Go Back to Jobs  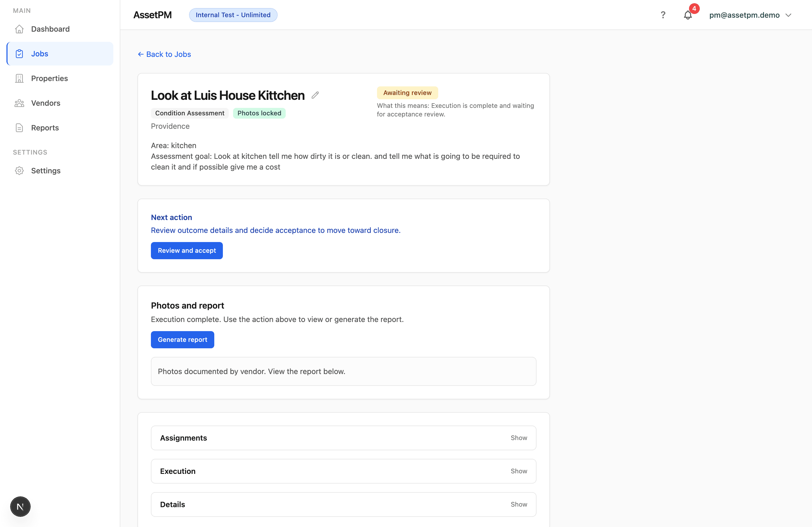point(164,54)
